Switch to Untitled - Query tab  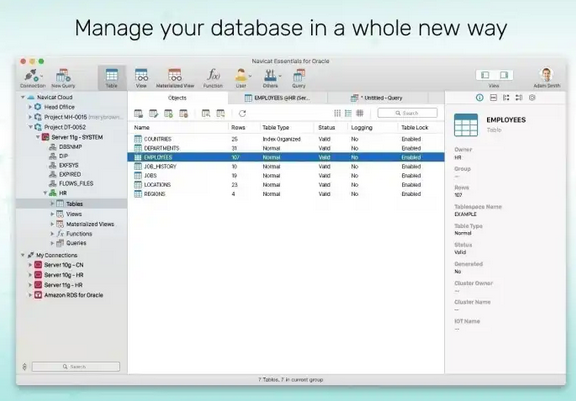[x=378, y=98]
